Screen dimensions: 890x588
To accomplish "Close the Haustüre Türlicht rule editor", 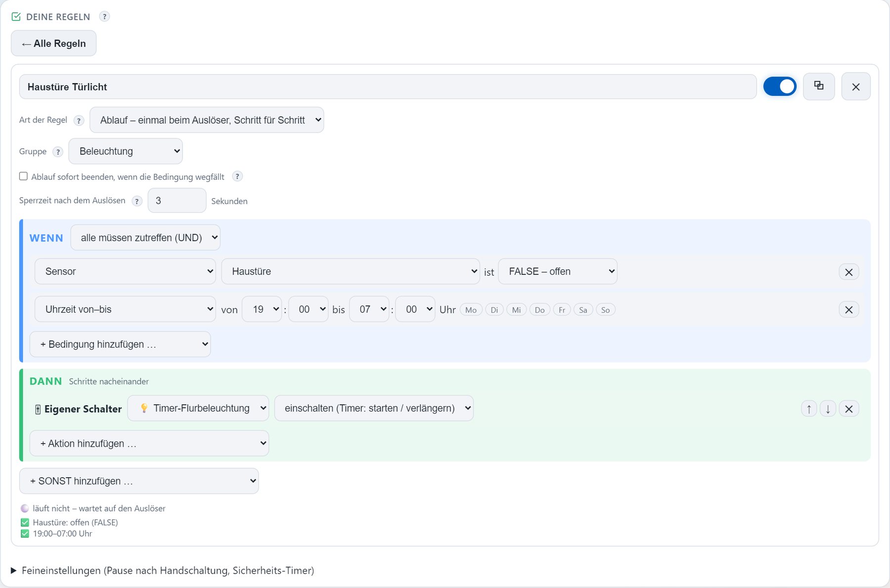I will pos(856,86).
